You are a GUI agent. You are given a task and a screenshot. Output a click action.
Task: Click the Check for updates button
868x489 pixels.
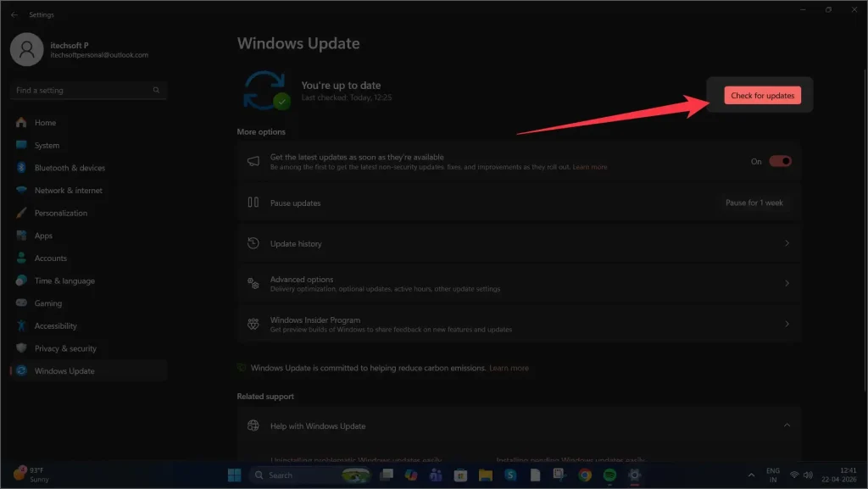(762, 95)
